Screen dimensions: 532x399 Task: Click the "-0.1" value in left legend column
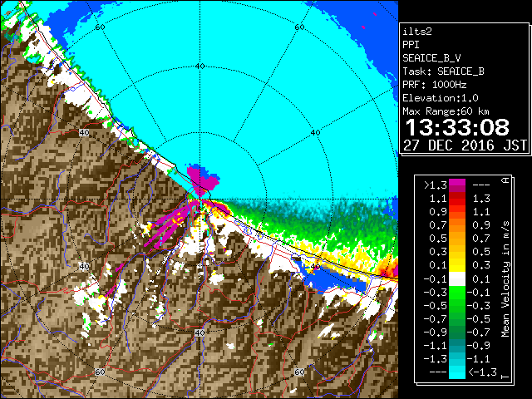coord(435,279)
